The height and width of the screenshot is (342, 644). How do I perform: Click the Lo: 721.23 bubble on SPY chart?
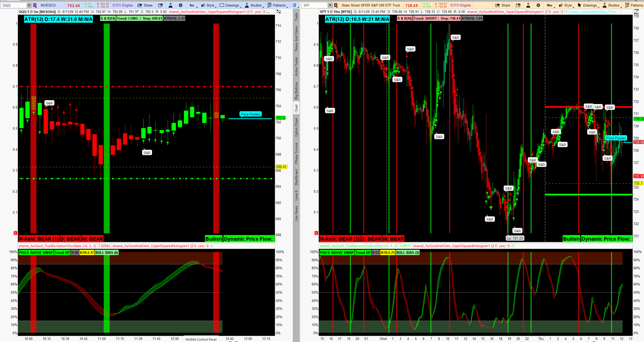515,238
